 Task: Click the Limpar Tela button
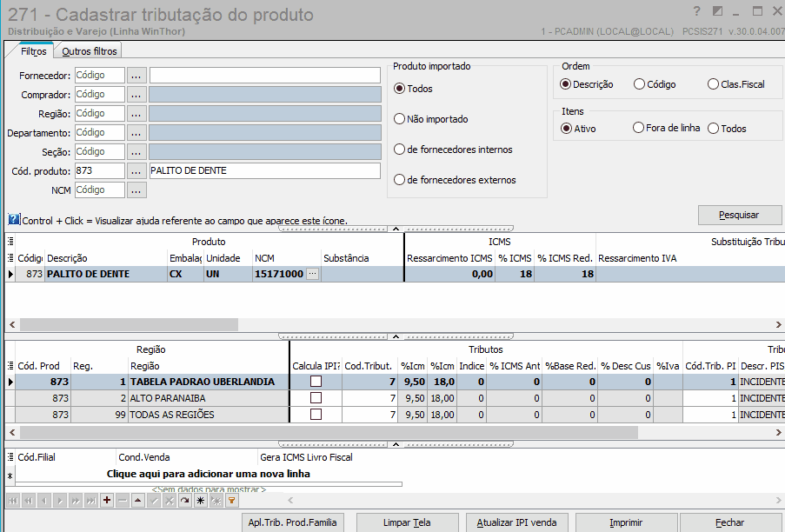(x=407, y=522)
